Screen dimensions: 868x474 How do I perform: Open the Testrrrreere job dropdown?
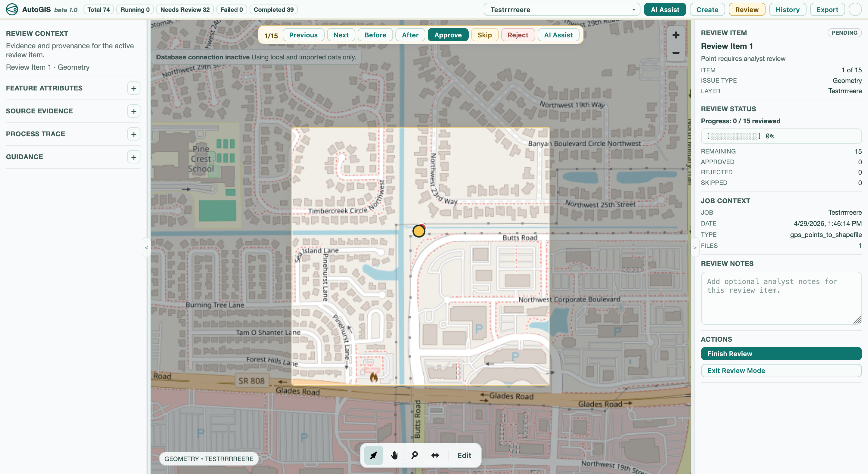562,9
